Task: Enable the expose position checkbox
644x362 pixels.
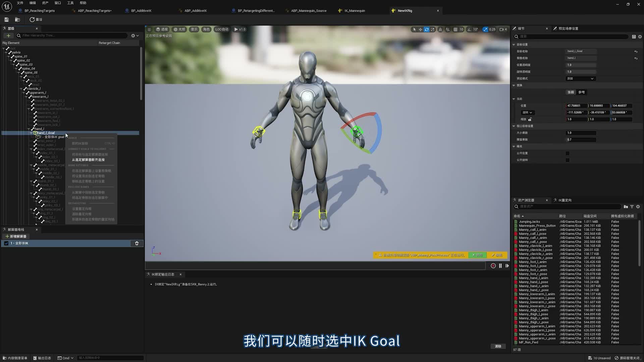Action: [x=568, y=153]
